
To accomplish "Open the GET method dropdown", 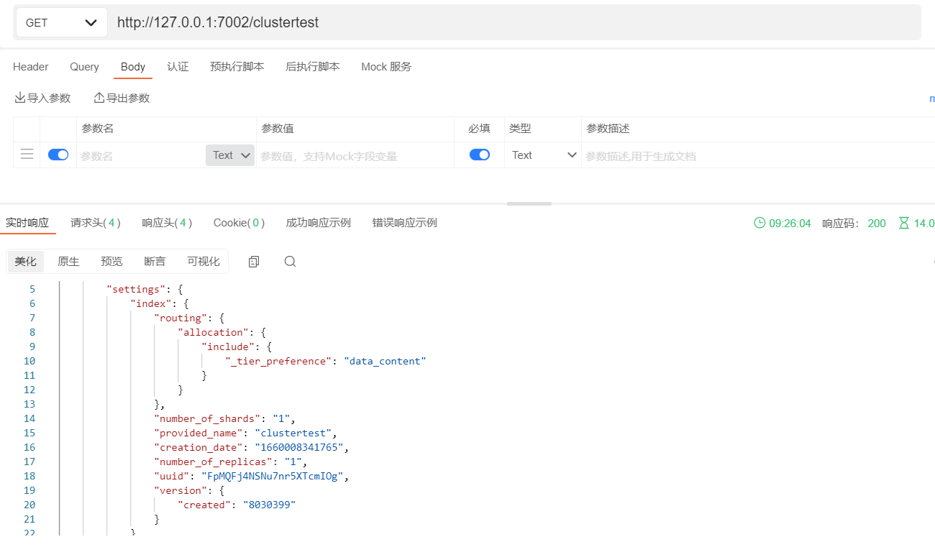I will (x=61, y=23).
